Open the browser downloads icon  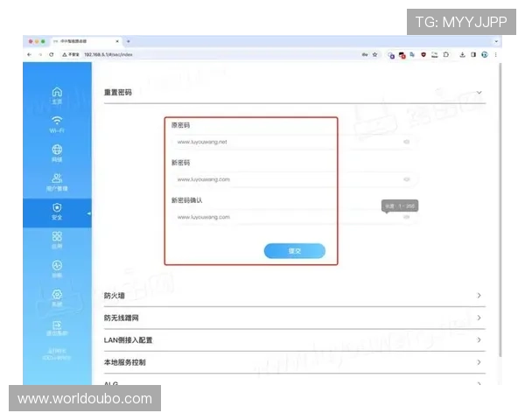(x=462, y=54)
